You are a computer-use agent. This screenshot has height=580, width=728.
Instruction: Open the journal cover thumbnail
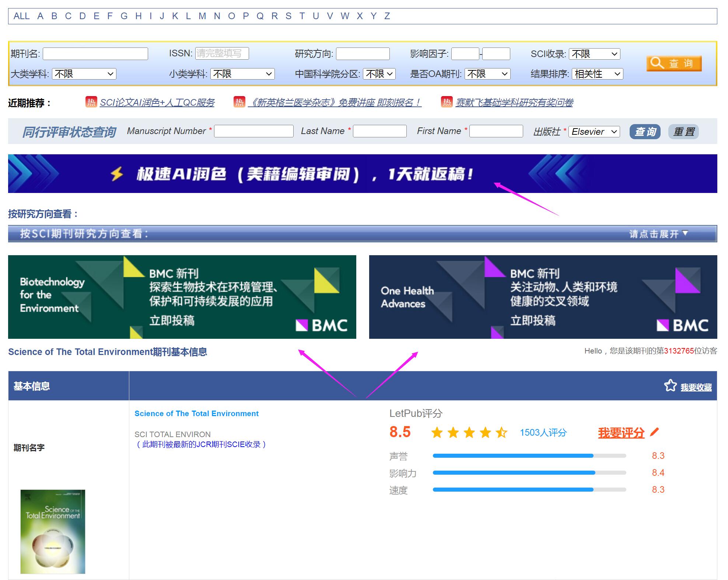pos(53,531)
